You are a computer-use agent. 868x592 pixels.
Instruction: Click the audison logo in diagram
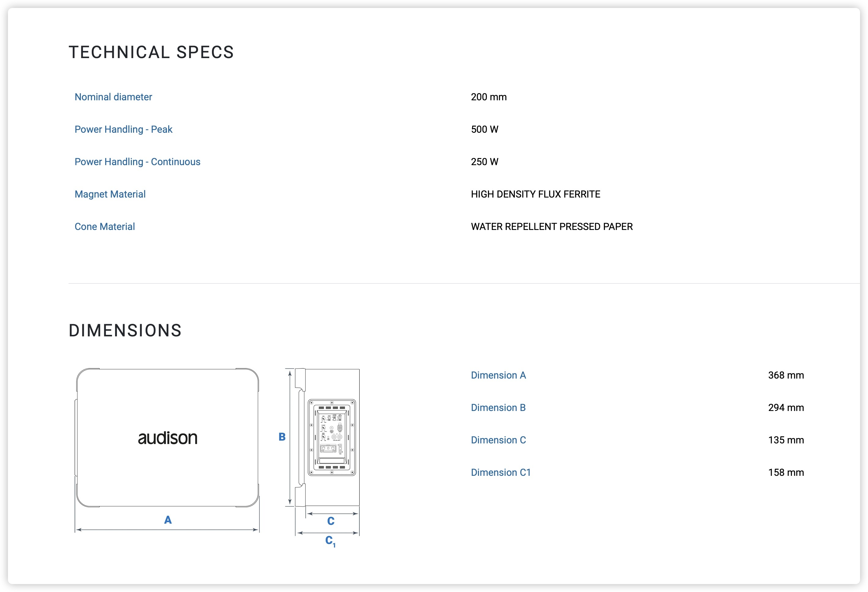(x=168, y=438)
